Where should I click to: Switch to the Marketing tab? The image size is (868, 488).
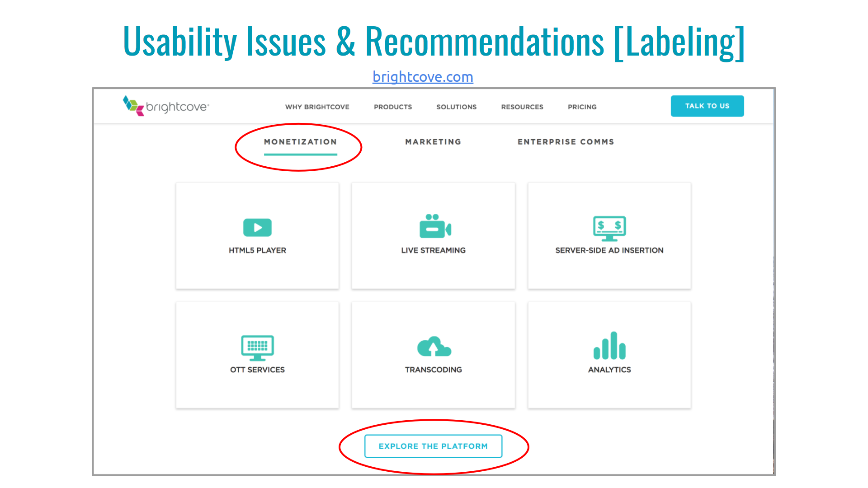433,142
